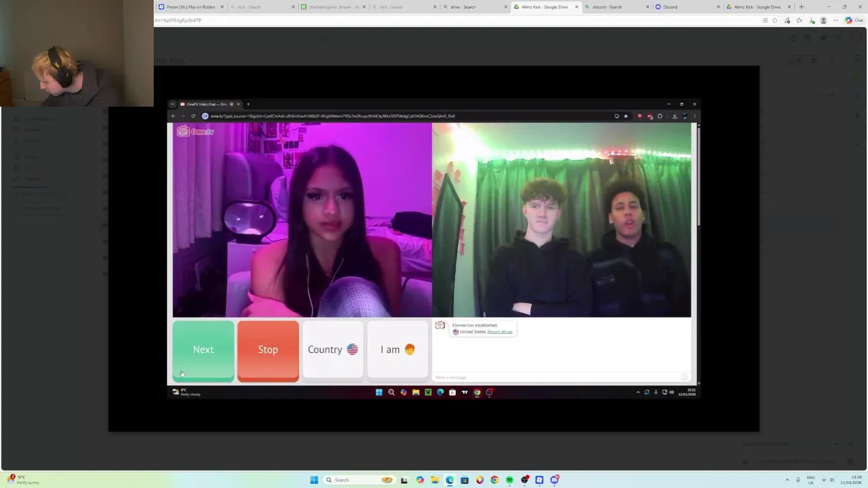
Task: Launch Google Chrome from Windows taskbar
Action: coord(494,480)
